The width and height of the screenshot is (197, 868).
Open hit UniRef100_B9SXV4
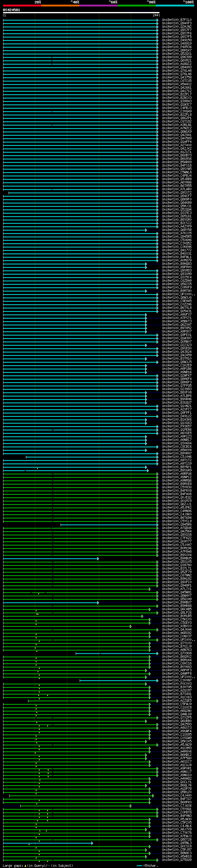tap(176, 555)
